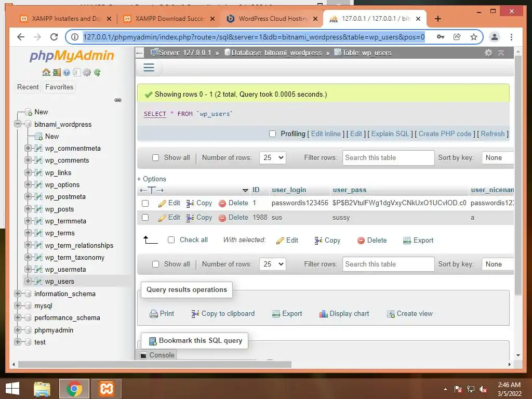Click the green reload navigation icon
Screen dimensions: 532x399
pos(97,72)
